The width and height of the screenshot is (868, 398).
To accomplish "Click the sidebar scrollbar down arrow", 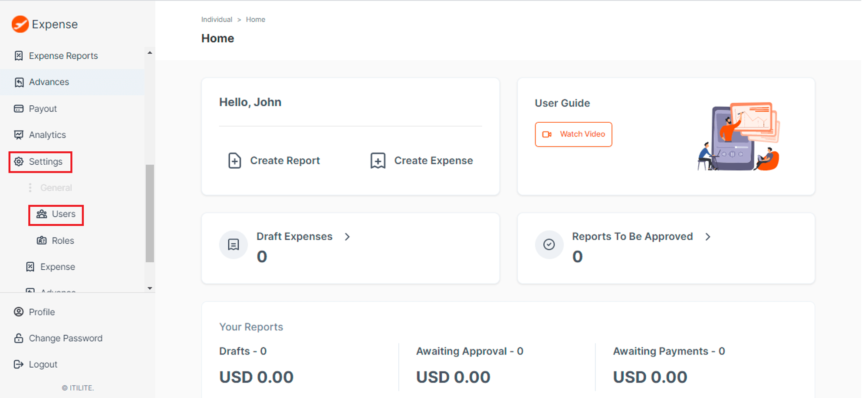I will (x=150, y=288).
